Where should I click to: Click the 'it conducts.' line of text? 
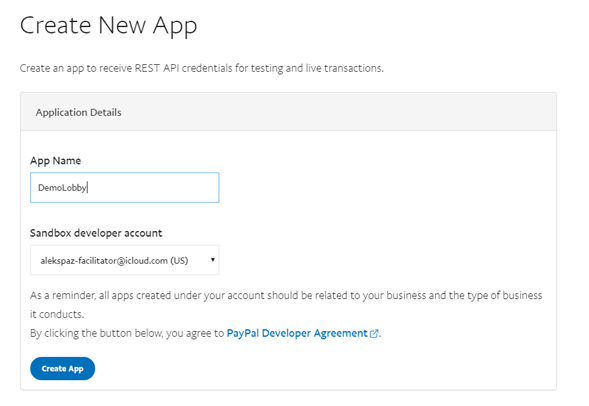point(57,314)
